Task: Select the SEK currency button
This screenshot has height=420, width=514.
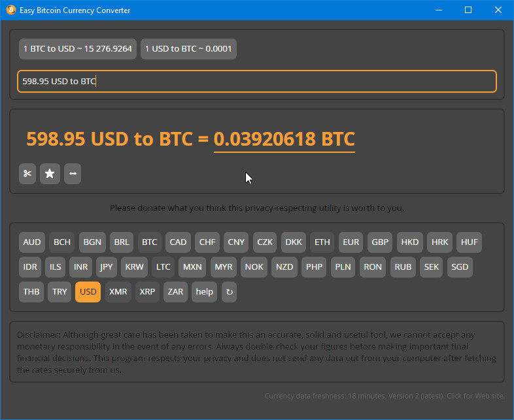Action: [432, 267]
